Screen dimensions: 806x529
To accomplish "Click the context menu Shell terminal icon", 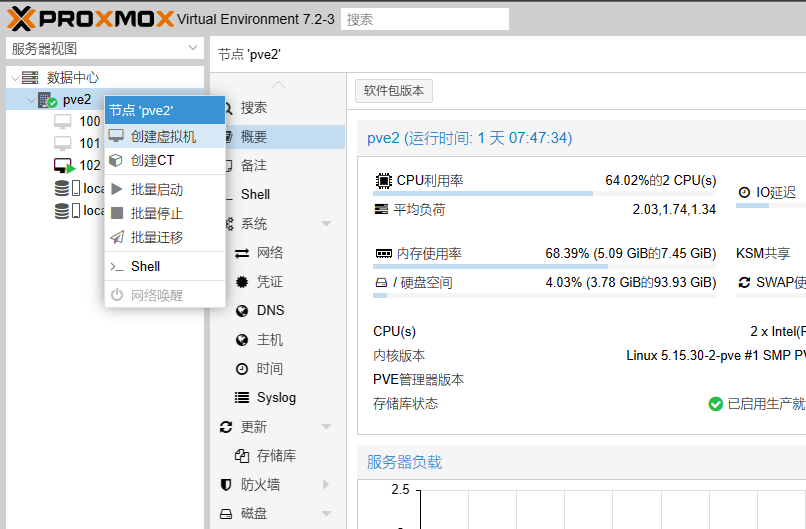I will (117, 266).
